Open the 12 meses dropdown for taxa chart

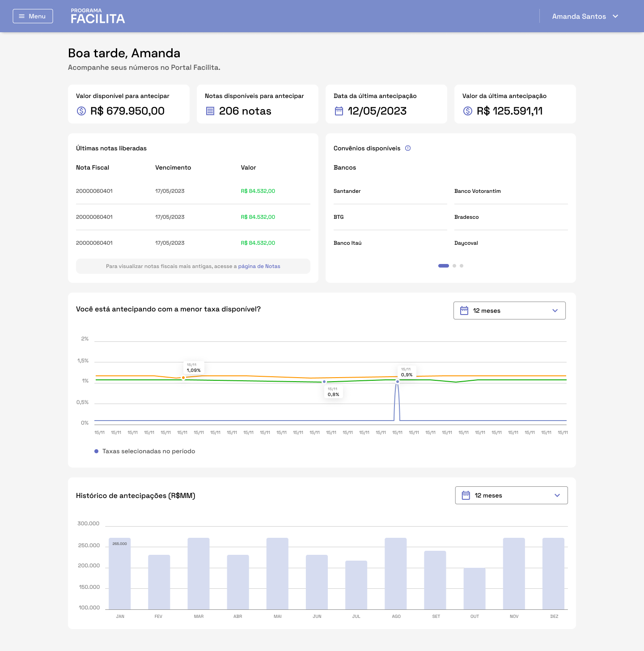(509, 311)
